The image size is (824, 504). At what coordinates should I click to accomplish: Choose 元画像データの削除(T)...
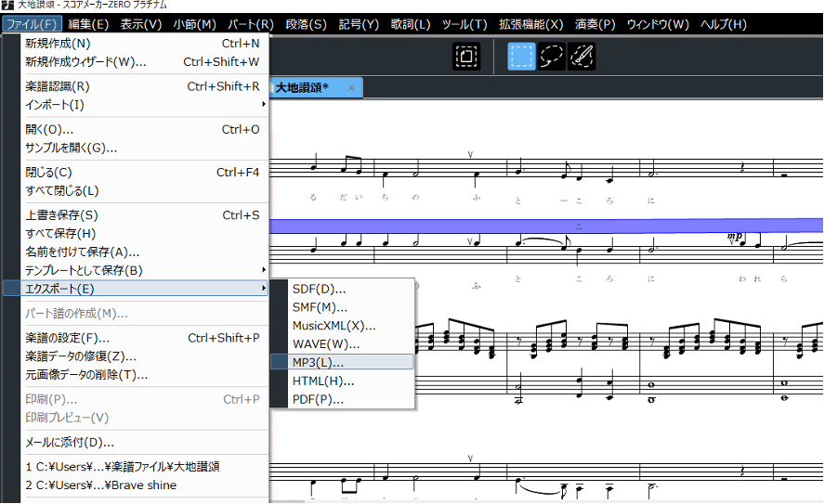[143, 375]
